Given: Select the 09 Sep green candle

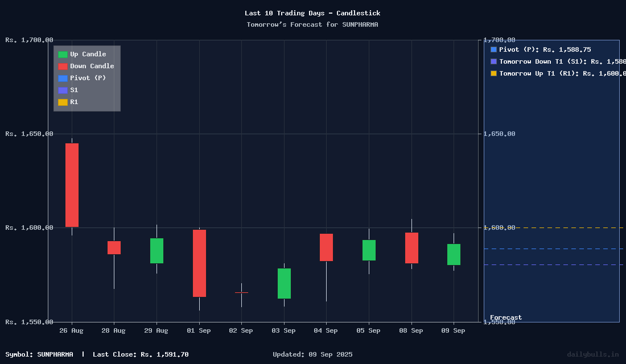Looking at the screenshot, I should point(454,254).
